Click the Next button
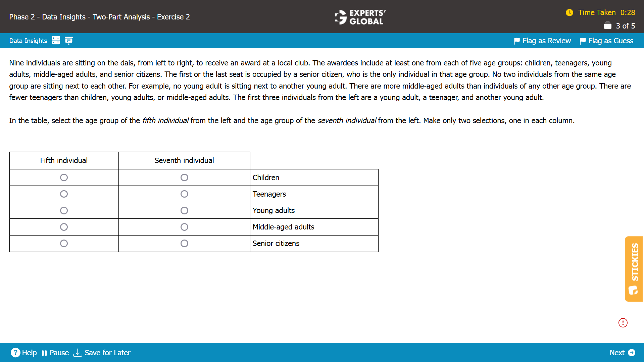This screenshot has height=362, width=644. pos(617,353)
